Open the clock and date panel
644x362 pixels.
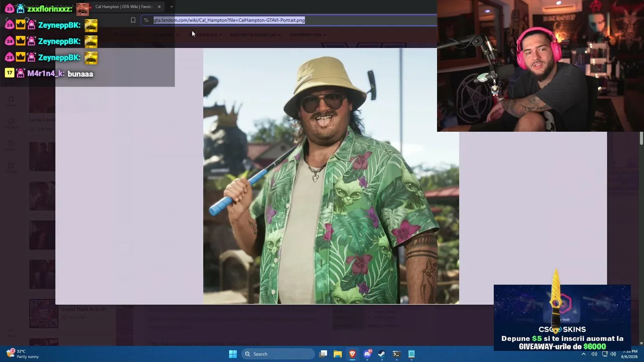[630, 354]
